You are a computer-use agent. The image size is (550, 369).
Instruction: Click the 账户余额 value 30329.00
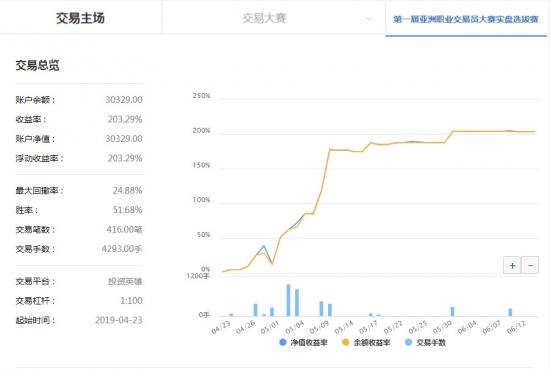[x=124, y=100]
